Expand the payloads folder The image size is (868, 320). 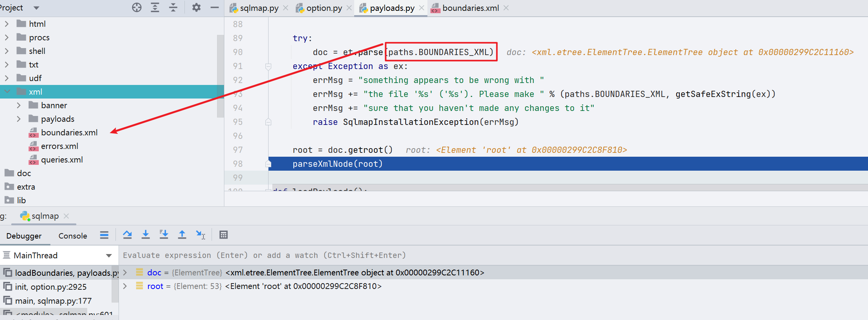click(19, 119)
